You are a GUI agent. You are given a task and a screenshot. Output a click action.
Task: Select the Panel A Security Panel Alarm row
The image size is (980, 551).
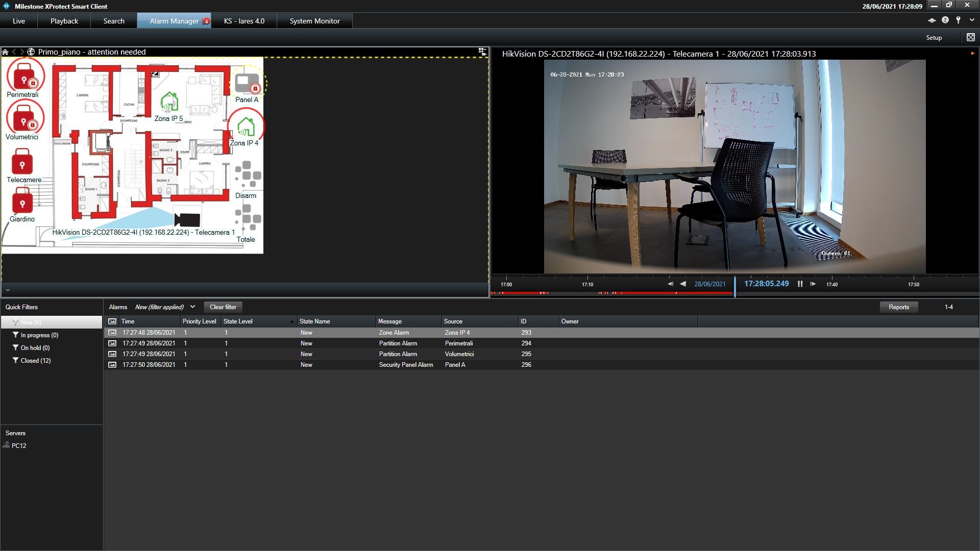pos(542,365)
